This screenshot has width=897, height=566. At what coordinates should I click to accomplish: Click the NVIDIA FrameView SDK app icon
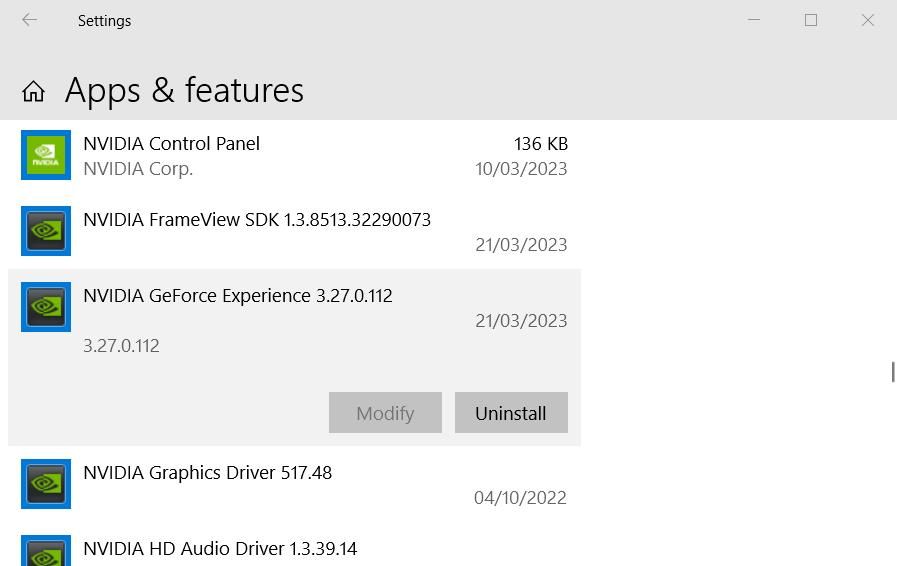(x=46, y=231)
